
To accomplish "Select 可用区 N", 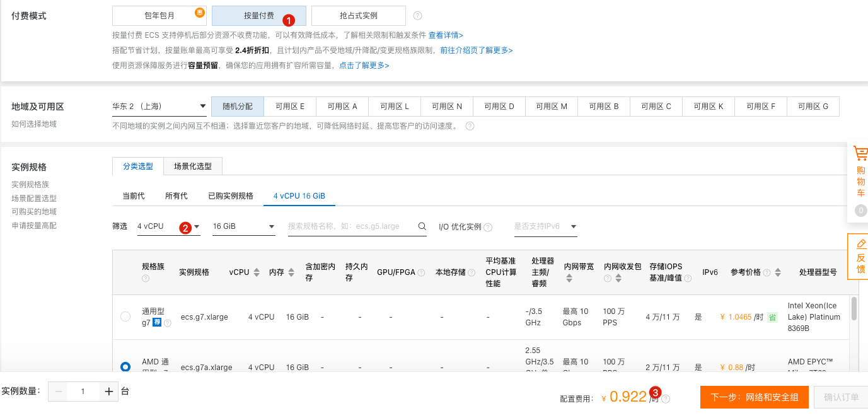I will click(x=447, y=107).
